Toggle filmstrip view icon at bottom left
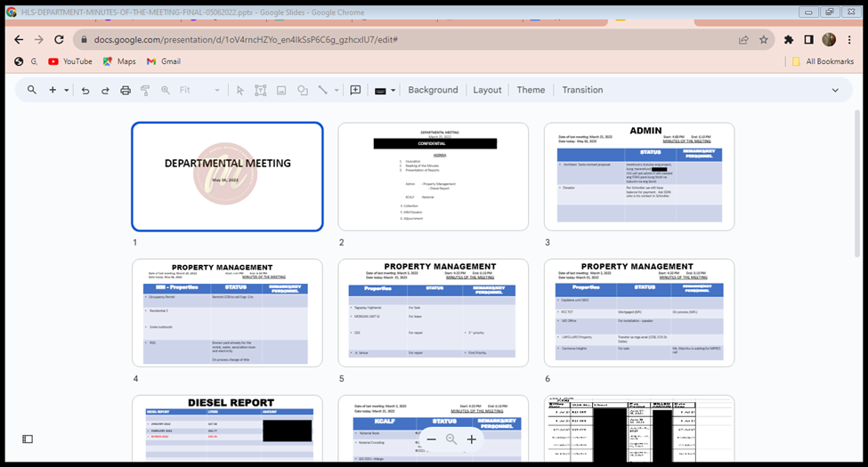Image resolution: width=868 pixels, height=467 pixels. pyautogui.click(x=28, y=439)
